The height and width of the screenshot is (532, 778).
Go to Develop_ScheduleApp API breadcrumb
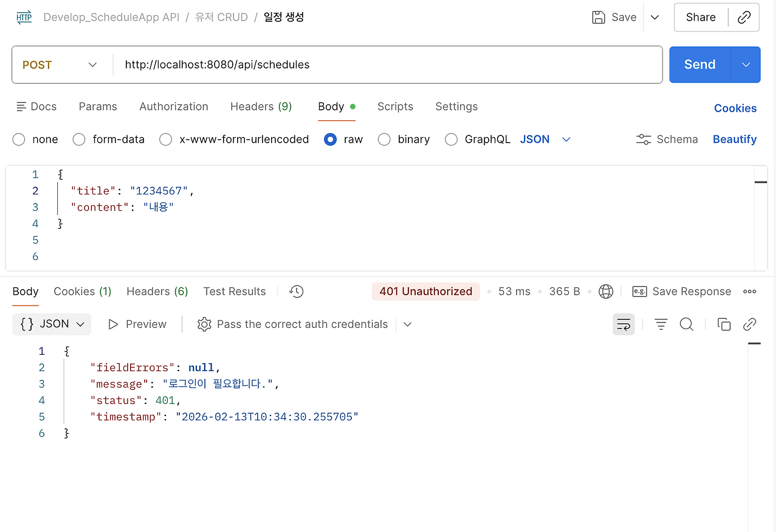point(111,17)
